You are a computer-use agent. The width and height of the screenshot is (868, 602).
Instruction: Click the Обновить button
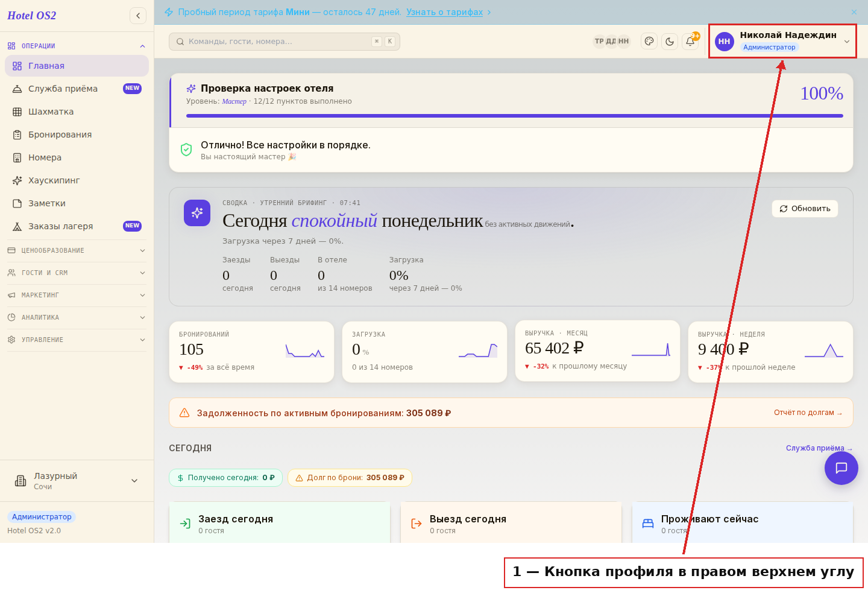(805, 209)
